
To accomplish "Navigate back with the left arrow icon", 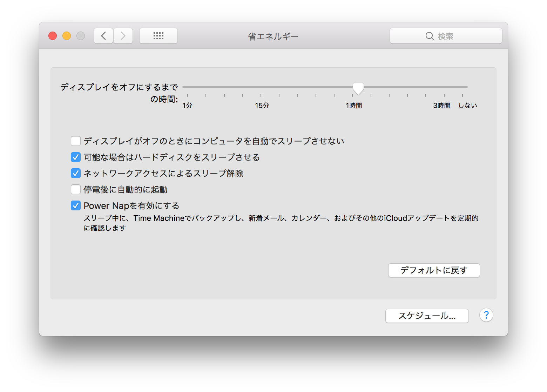I will point(103,35).
